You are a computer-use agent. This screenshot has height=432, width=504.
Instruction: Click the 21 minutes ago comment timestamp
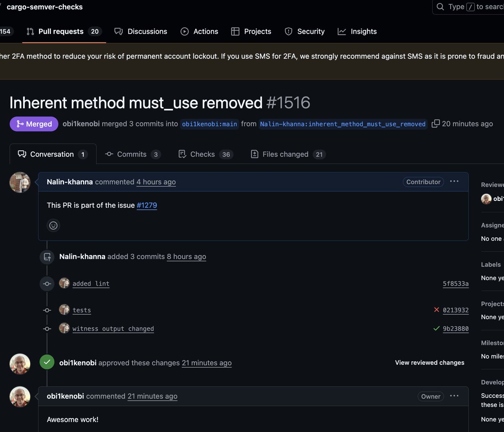pos(152,396)
